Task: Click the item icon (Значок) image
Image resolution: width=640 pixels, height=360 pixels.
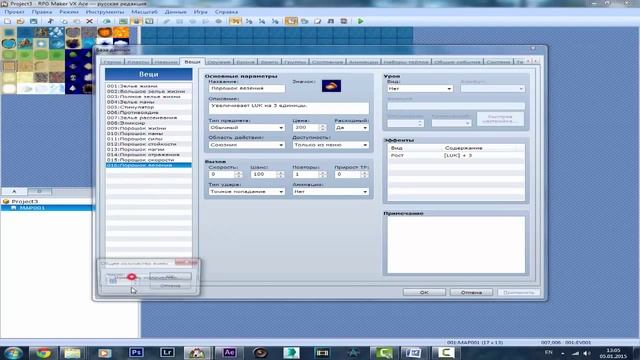Action: 331,86
